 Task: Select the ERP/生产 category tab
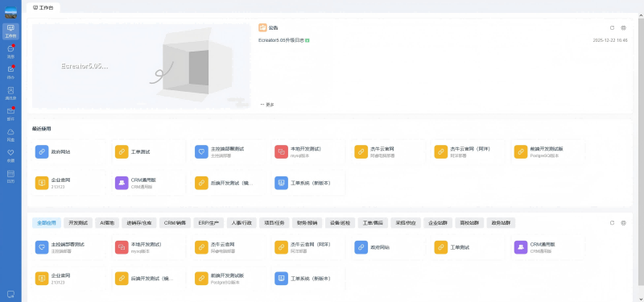208,223
